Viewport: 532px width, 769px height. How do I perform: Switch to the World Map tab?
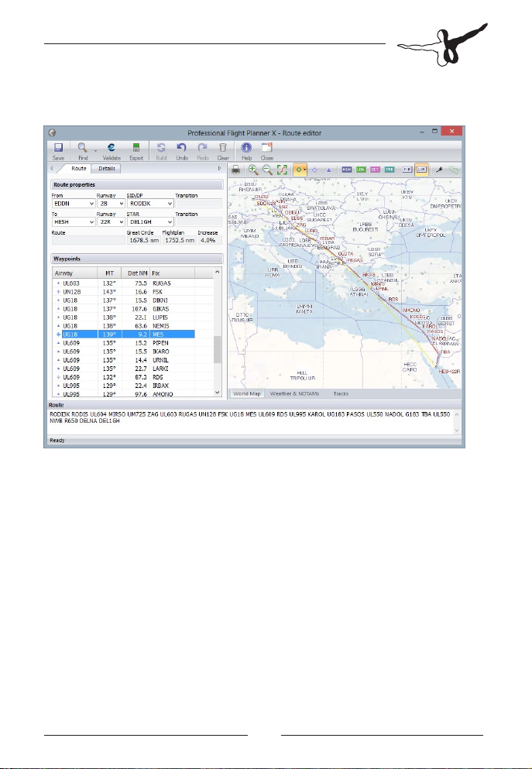pos(246,393)
